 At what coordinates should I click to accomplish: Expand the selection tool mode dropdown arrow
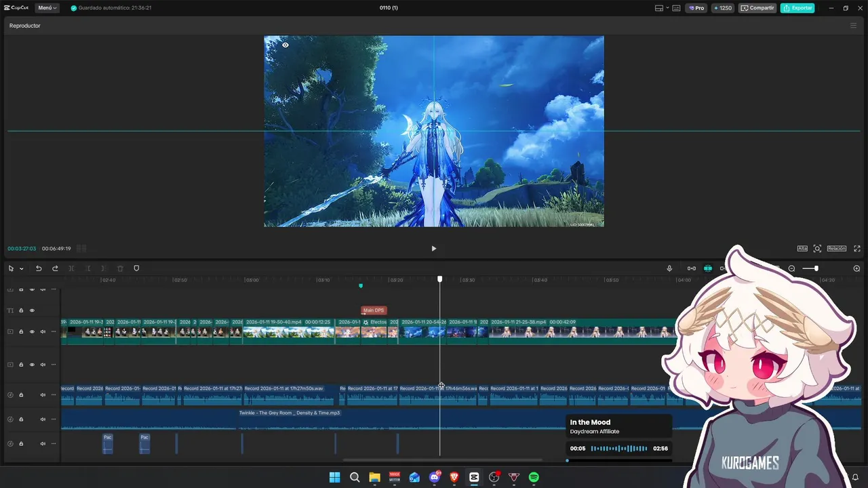click(21, 268)
